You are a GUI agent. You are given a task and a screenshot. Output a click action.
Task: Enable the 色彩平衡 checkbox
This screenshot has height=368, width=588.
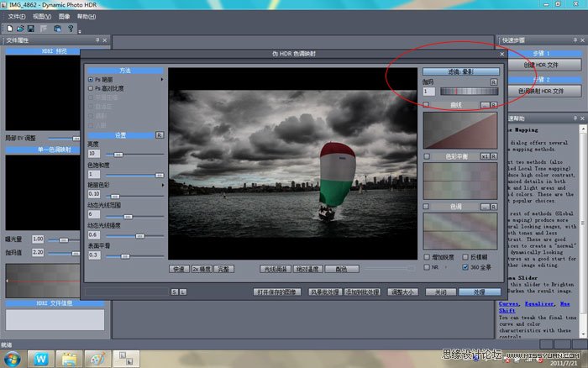click(x=427, y=156)
